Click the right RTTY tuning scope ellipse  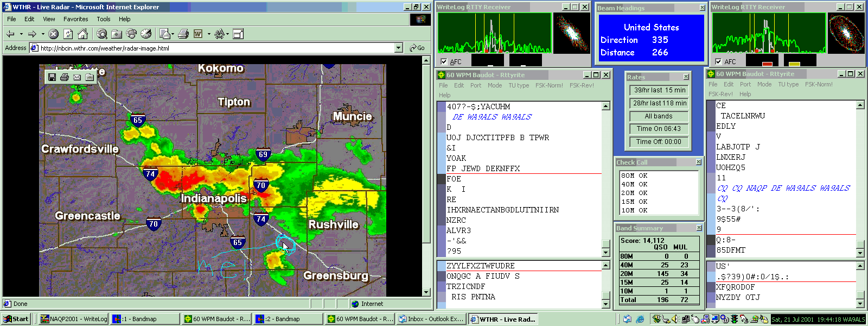click(x=846, y=33)
